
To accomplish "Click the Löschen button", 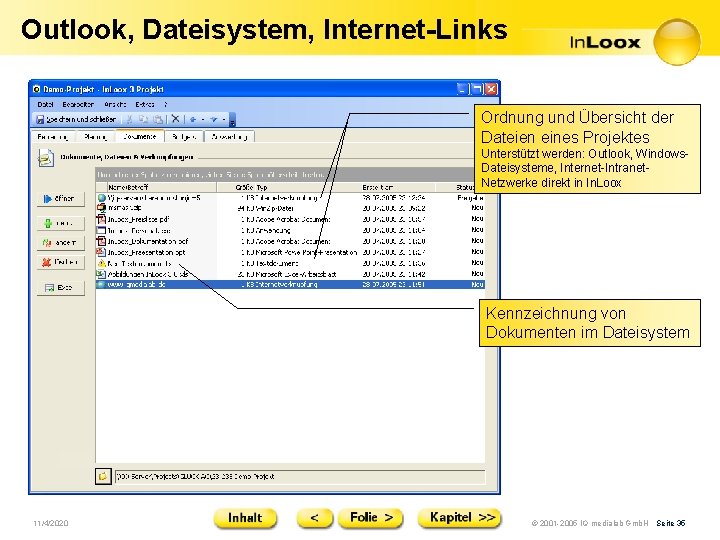I will [x=61, y=262].
